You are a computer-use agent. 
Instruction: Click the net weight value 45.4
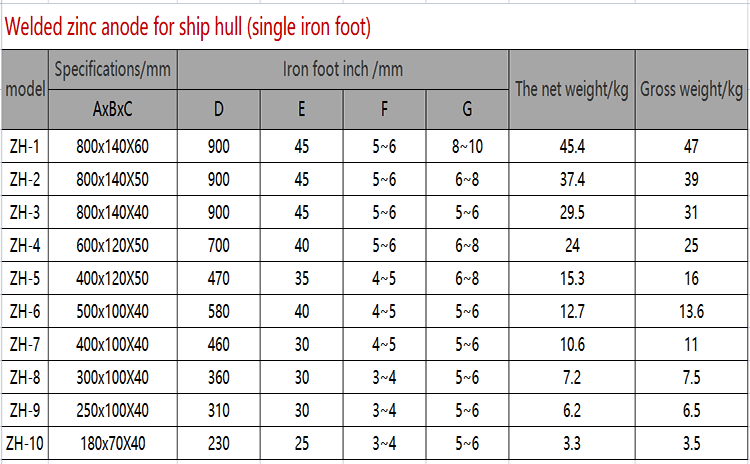point(572,147)
